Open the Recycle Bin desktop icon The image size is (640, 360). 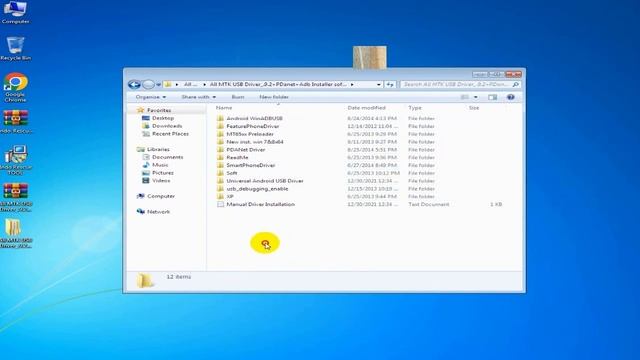(16, 49)
